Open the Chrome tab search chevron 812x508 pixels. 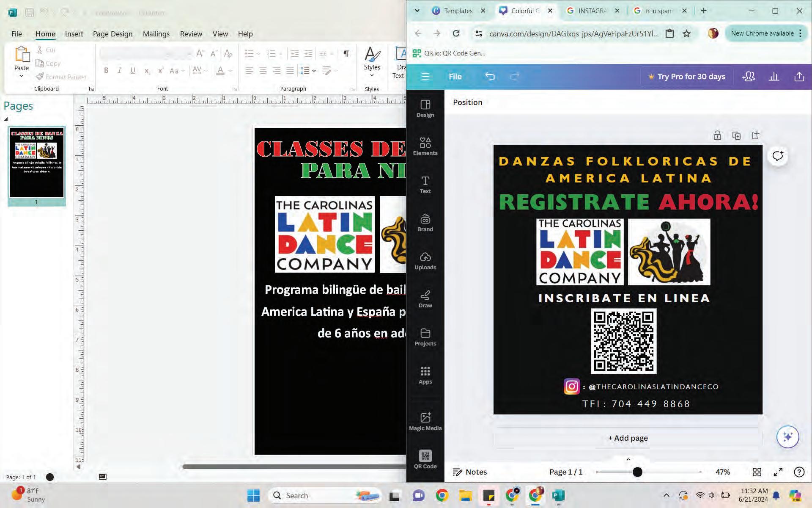[417, 11]
